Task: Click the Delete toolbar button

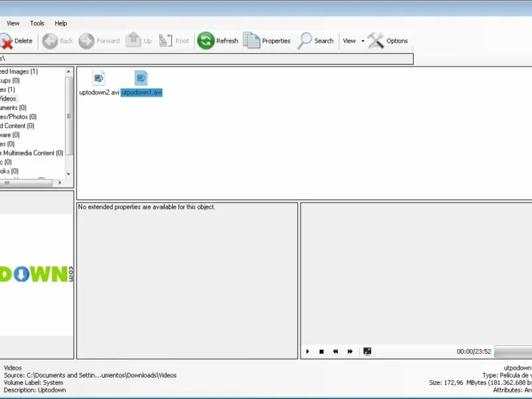Action: (16, 41)
